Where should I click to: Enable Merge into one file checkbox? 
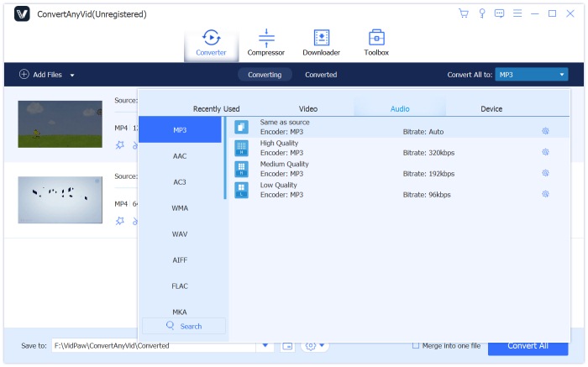pyautogui.click(x=416, y=346)
